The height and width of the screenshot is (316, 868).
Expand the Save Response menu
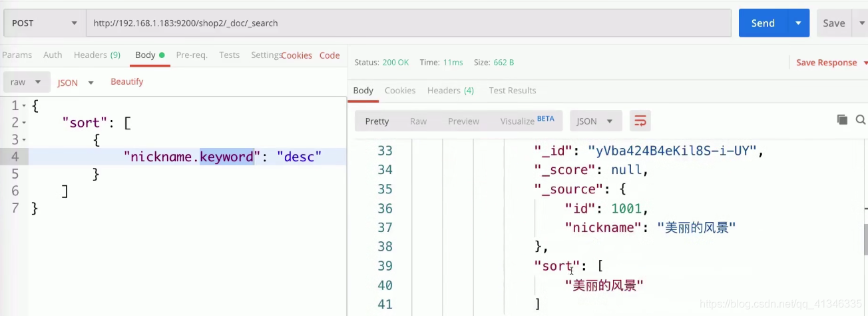coord(832,63)
